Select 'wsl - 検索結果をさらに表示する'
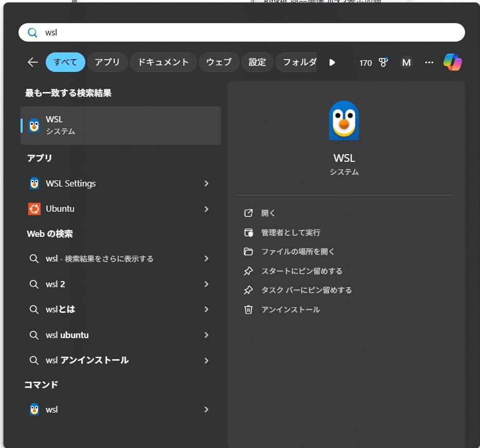Viewport: 480px width, 448px height. [x=121, y=258]
